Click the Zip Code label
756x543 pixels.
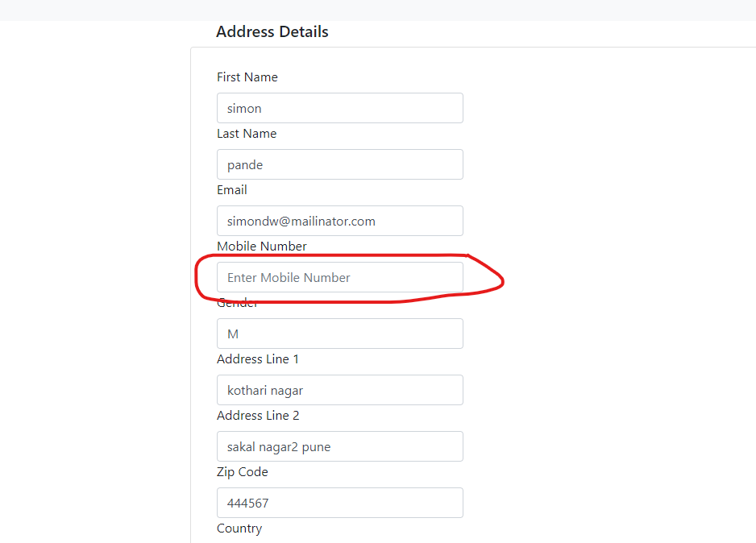pos(243,471)
